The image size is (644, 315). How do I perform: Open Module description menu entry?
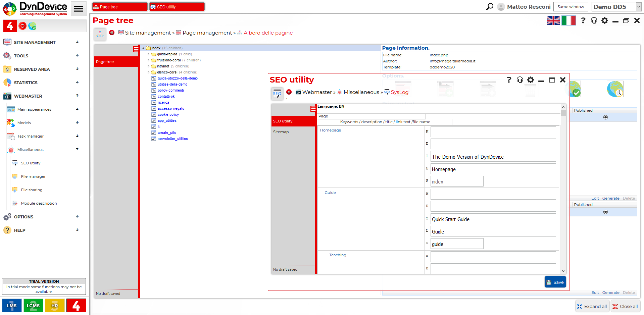pyautogui.click(x=39, y=203)
